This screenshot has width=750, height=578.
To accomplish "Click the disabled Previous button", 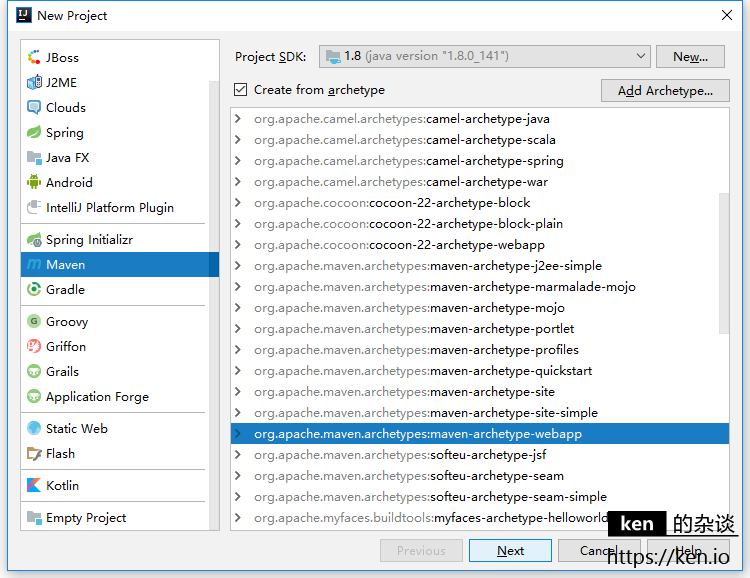I will tap(421, 550).
